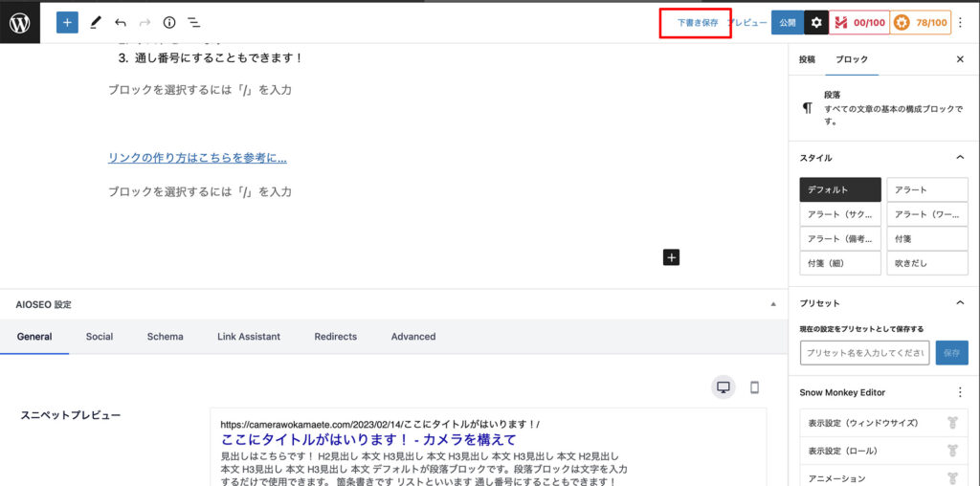Select the アラート（備考... style
The width and height of the screenshot is (980, 486).
pyautogui.click(x=840, y=238)
